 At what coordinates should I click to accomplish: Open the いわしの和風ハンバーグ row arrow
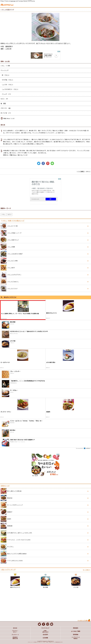tap(88, 233)
